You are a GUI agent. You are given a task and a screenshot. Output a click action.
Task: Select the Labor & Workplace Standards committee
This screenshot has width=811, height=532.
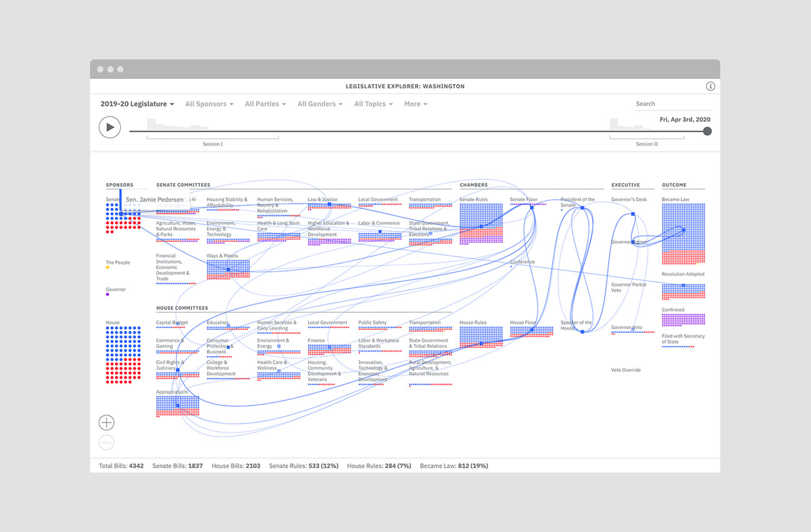point(380,345)
